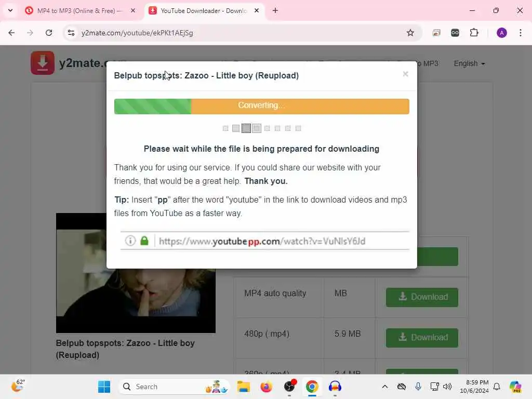Open the Windows Start menu
Viewport: 532px width, 399px height.
[x=104, y=387]
